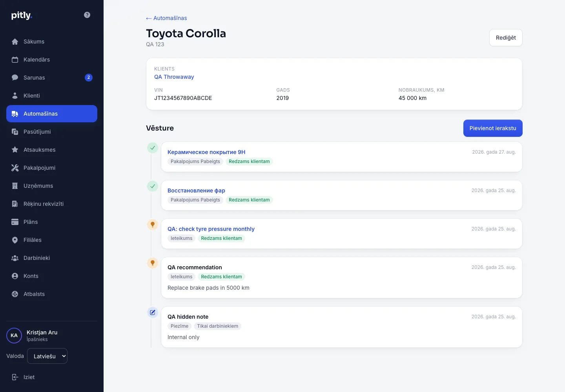This screenshot has width=565, height=392.
Task: Select the Pakalpojumi menu item
Action: (x=52, y=168)
